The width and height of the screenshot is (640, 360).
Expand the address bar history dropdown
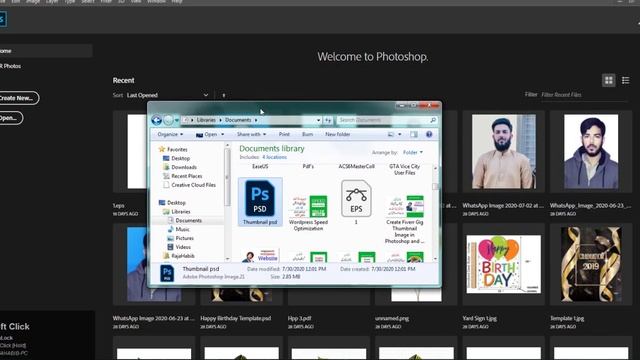(318, 120)
